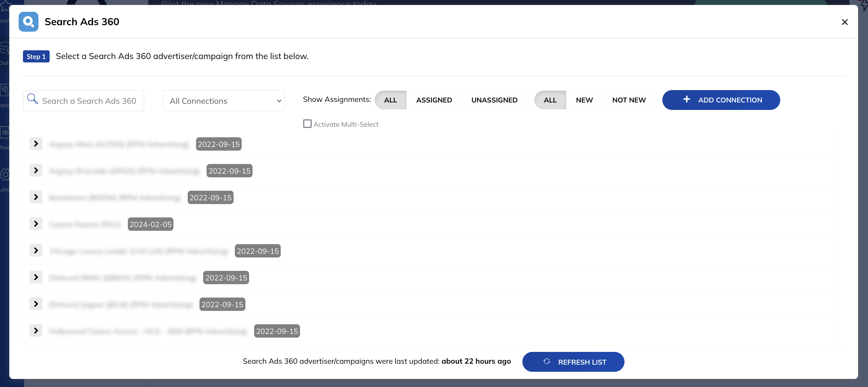Click the gear admin icon in sidebar
The height and width of the screenshot is (387, 868).
(x=4, y=175)
